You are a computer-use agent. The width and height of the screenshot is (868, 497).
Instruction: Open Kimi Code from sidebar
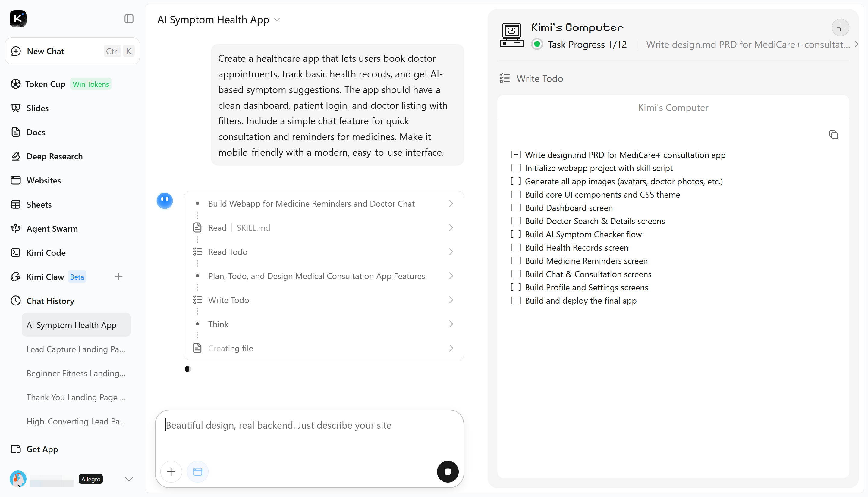(46, 253)
